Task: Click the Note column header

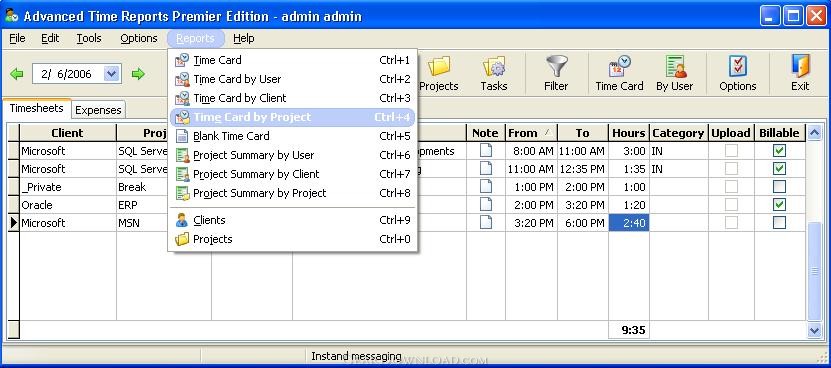Action: click(485, 133)
